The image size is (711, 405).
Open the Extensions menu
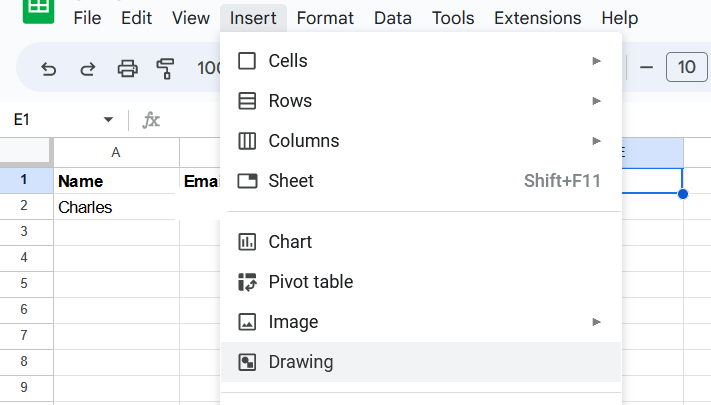(537, 18)
